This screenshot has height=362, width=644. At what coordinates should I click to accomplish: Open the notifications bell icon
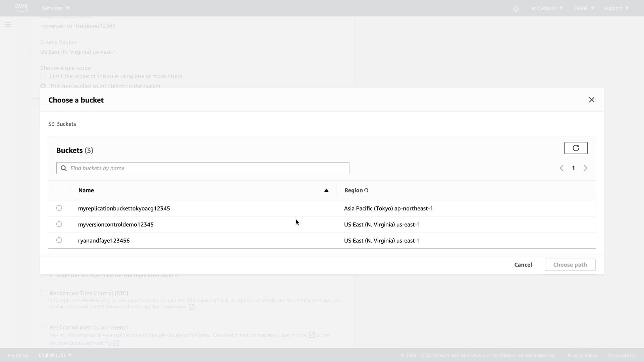[x=516, y=8]
